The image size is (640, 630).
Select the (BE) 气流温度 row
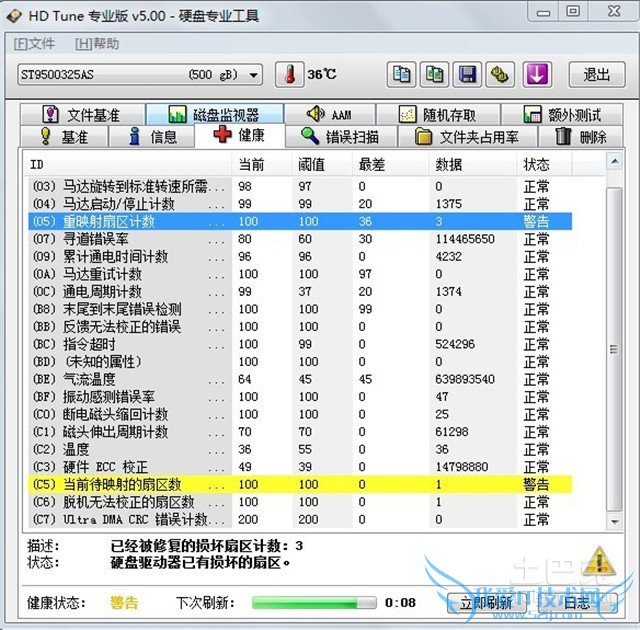point(300,379)
